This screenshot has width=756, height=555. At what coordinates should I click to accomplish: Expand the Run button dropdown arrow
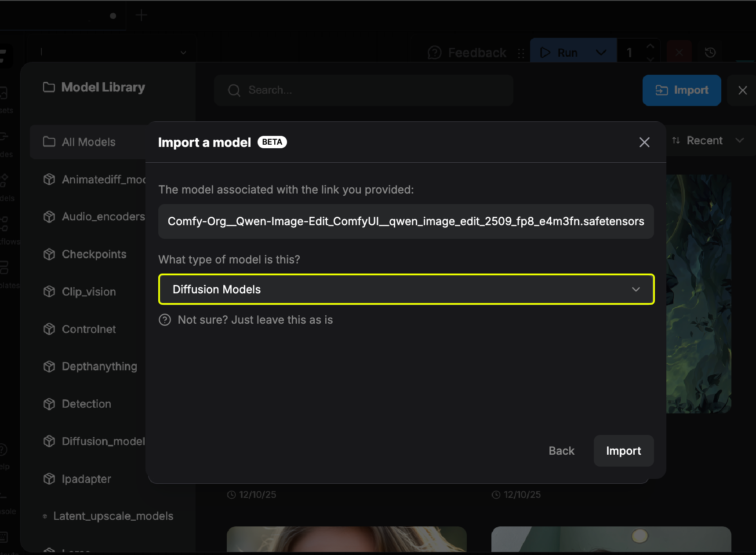pos(601,52)
